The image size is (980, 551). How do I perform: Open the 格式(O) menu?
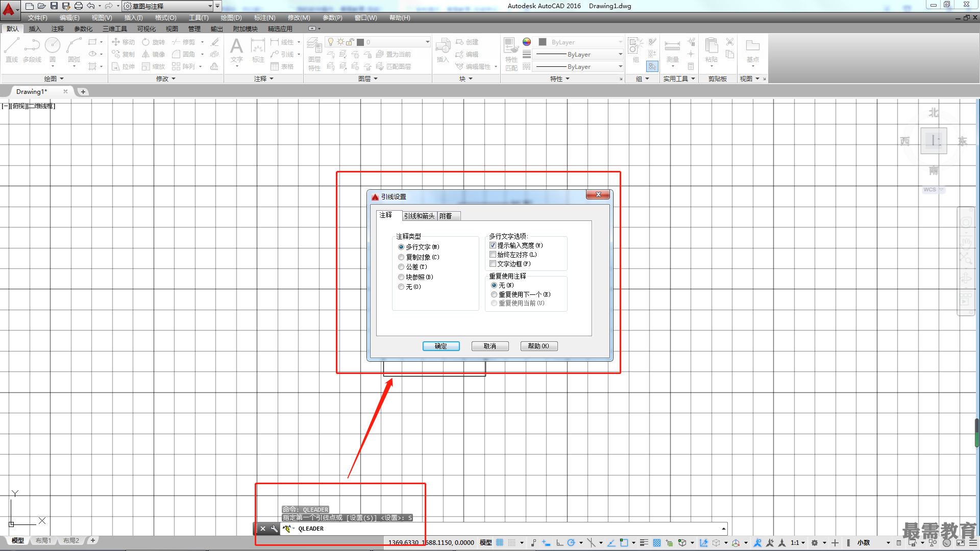[165, 18]
